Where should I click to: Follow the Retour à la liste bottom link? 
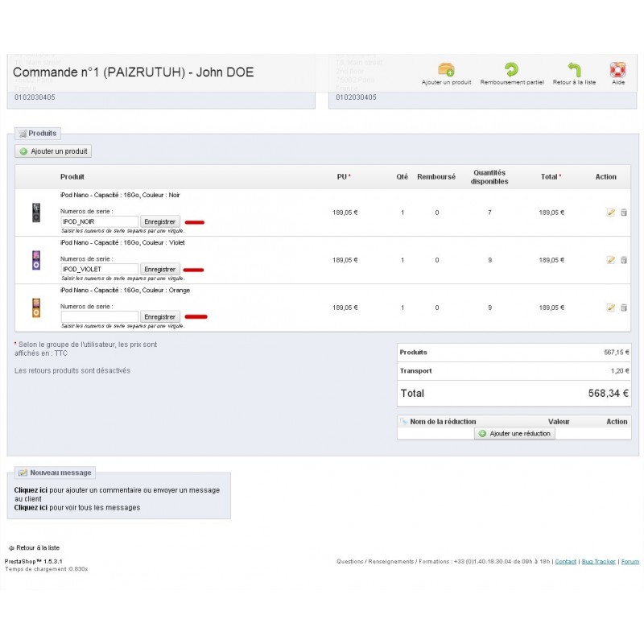pos(37,547)
